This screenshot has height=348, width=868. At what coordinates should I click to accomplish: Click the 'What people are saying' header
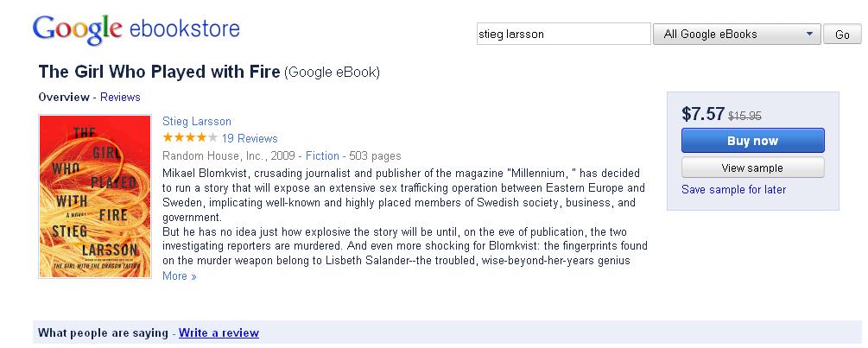click(x=104, y=332)
